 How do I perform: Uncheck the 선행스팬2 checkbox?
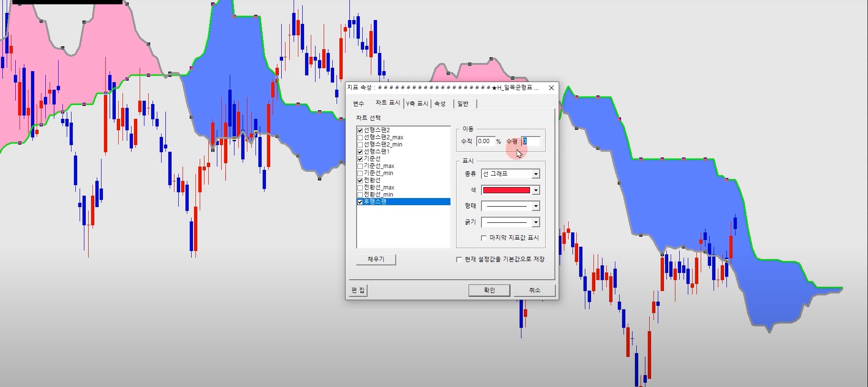point(360,130)
